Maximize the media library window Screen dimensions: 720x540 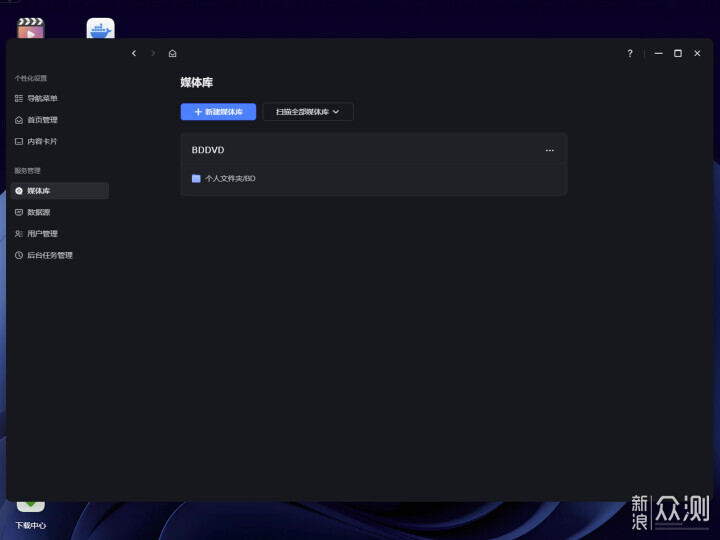click(678, 53)
